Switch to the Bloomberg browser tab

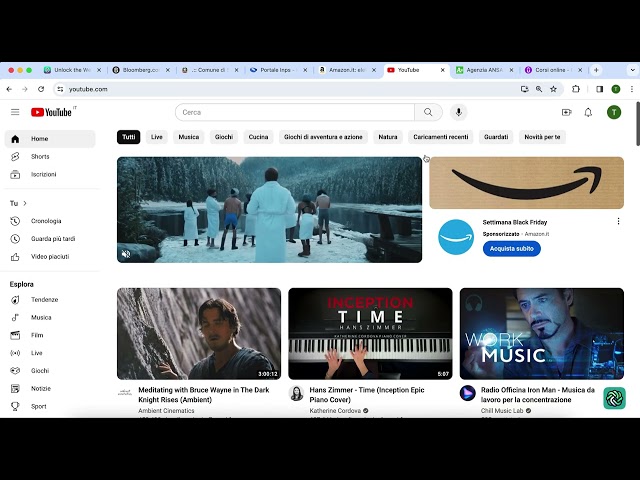141,70
